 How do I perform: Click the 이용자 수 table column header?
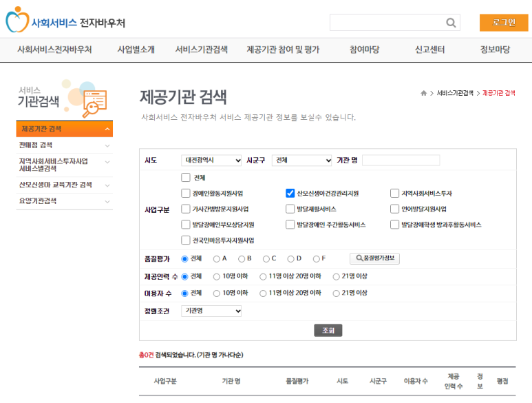pos(416,381)
